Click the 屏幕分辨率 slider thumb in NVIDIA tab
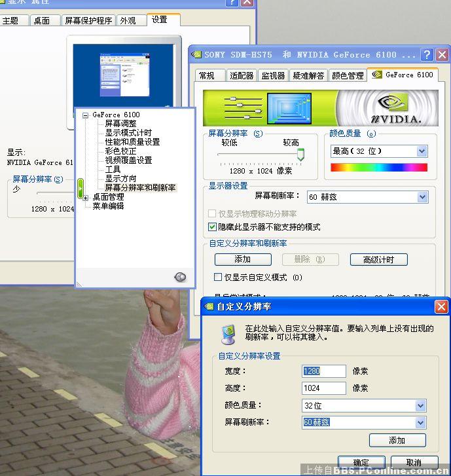This screenshot has height=476, width=451. pos(300,155)
